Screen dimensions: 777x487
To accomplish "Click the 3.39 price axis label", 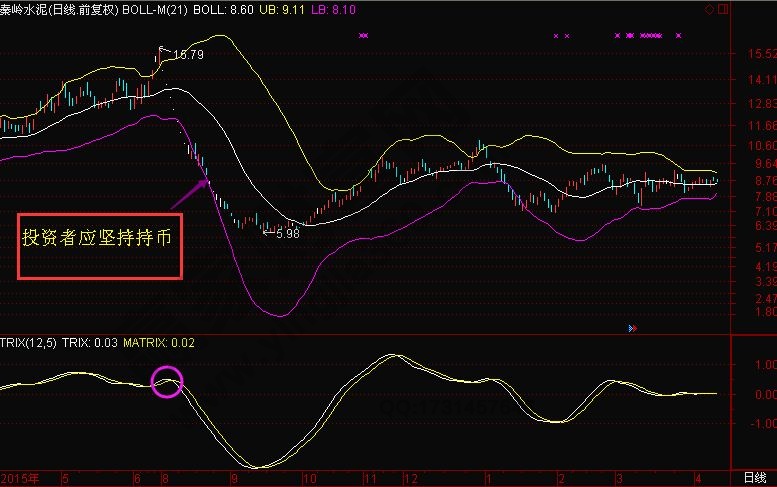I will [x=766, y=282].
